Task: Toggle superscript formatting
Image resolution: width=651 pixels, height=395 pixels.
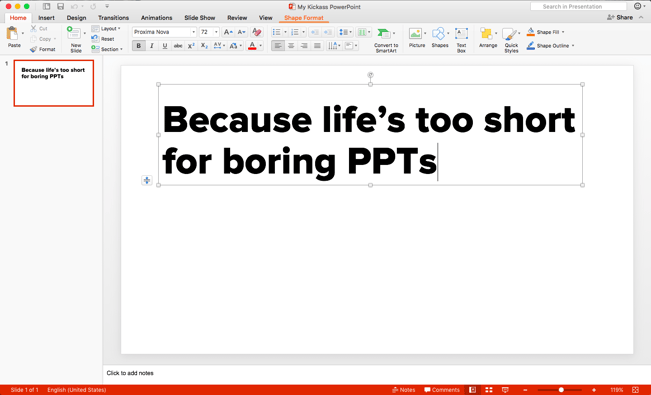Action: pos(191,46)
